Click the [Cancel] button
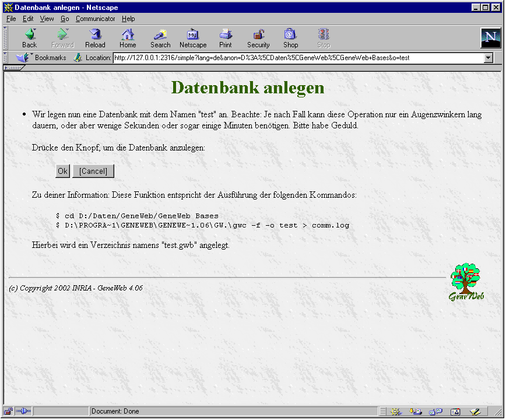Image resolution: width=506 pixels, height=420 pixels. coord(93,171)
